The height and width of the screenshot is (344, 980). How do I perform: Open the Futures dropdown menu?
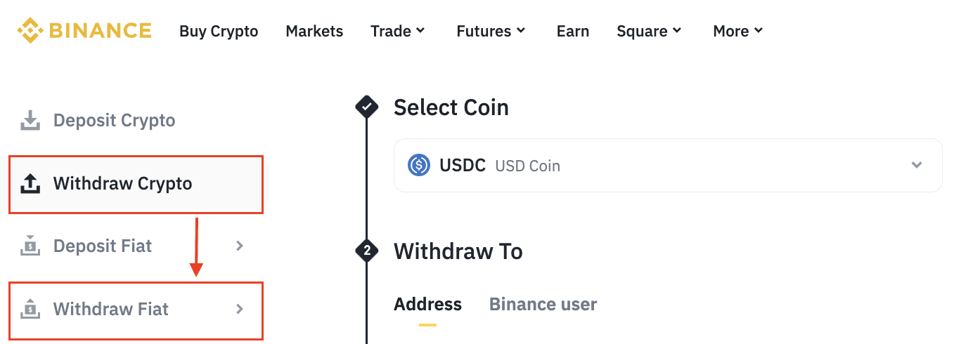(491, 31)
